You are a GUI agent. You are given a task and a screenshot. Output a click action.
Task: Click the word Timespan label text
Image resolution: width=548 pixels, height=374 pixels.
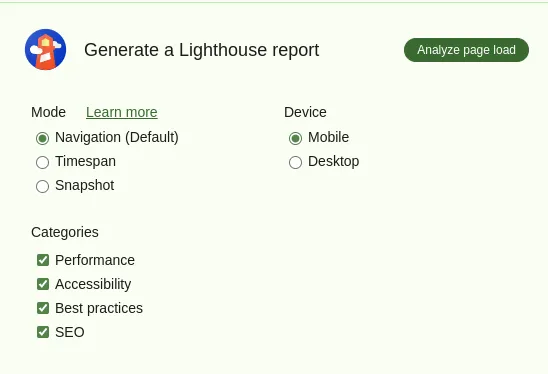(x=86, y=161)
